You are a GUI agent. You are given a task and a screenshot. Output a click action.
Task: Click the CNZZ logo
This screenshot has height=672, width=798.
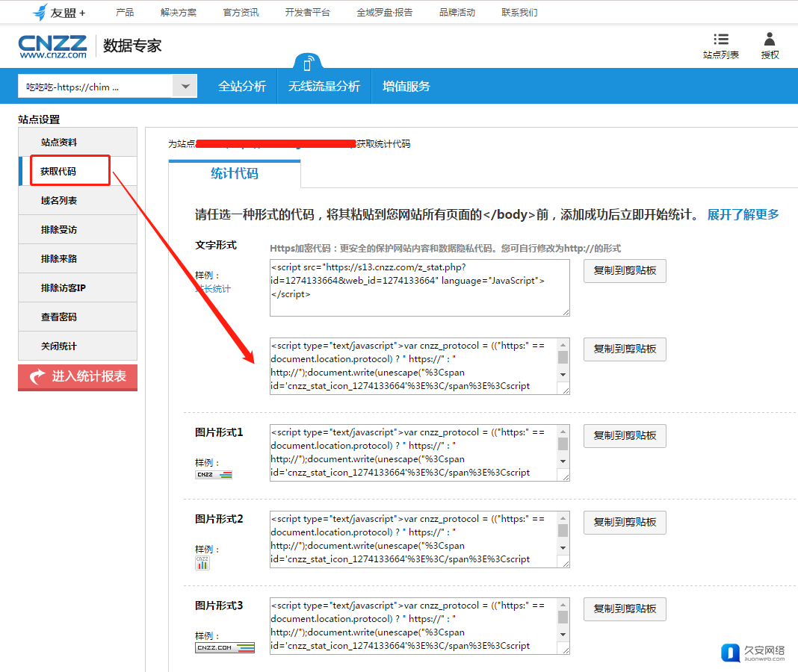(x=53, y=47)
